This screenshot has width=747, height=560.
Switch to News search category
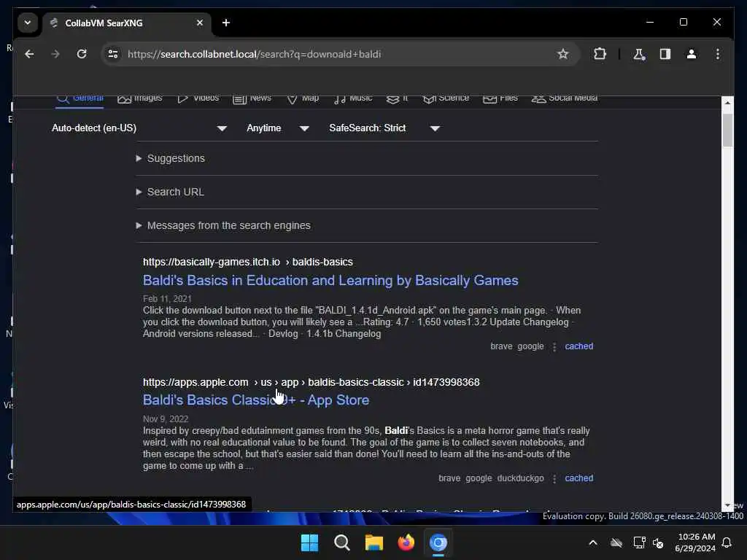[252, 98]
